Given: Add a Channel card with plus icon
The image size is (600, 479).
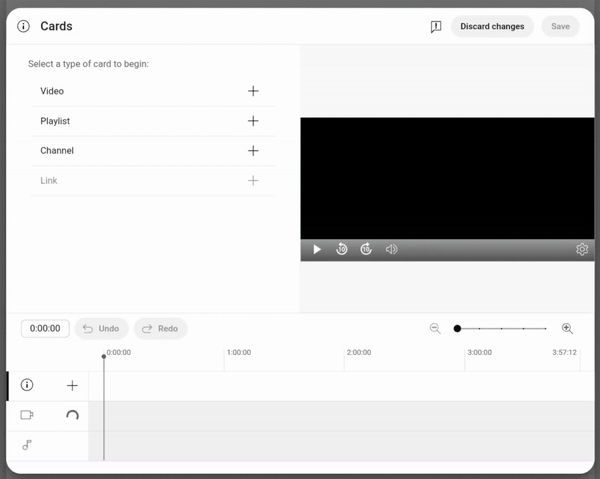Looking at the screenshot, I should [x=253, y=150].
